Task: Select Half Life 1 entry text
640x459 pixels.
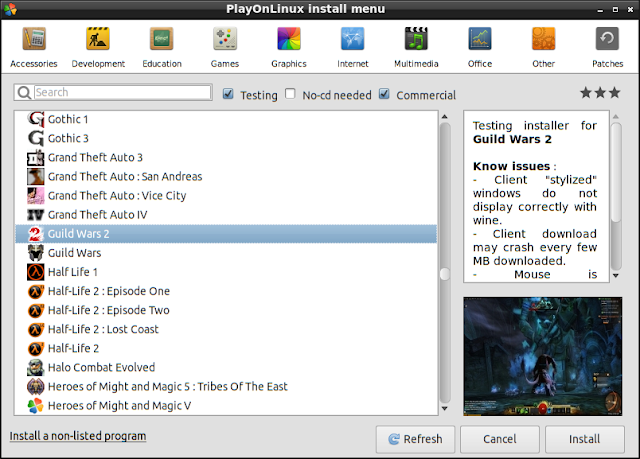Action: click(x=73, y=272)
